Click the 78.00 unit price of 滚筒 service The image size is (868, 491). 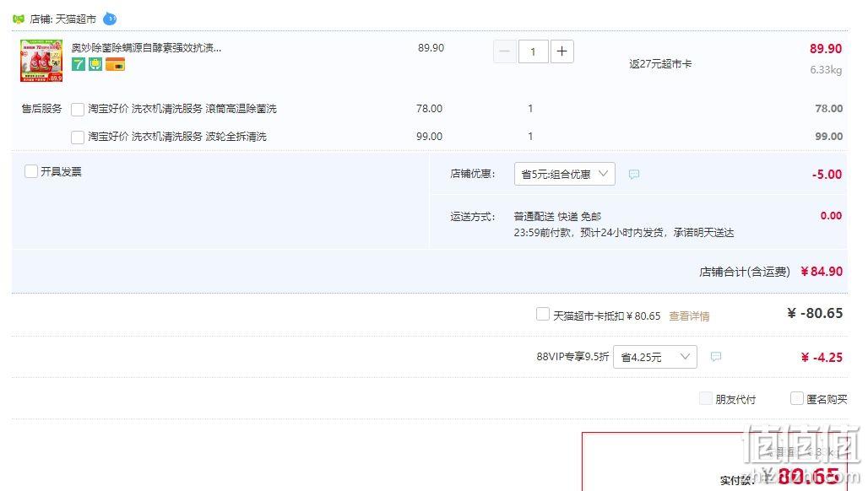[x=429, y=109]
